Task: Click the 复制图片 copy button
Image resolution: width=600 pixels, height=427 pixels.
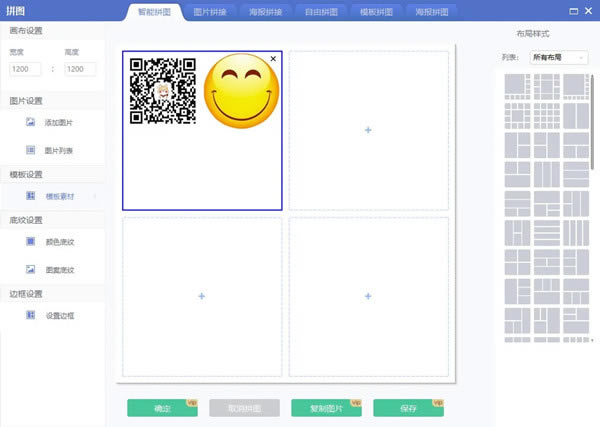Action: (326, 408)
